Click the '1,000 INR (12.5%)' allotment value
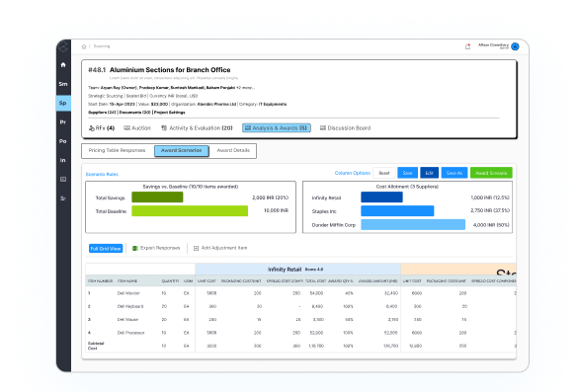 point(490,197)
